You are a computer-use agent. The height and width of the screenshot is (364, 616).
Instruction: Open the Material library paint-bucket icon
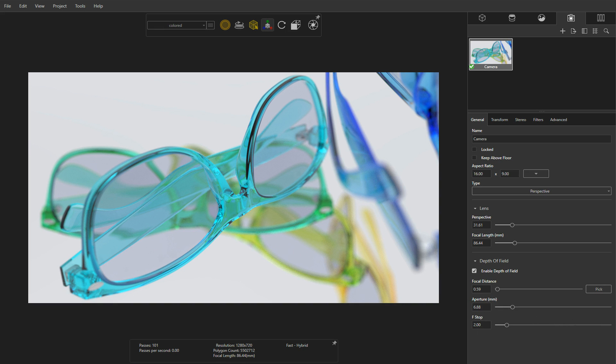click(x=512, y=18)
